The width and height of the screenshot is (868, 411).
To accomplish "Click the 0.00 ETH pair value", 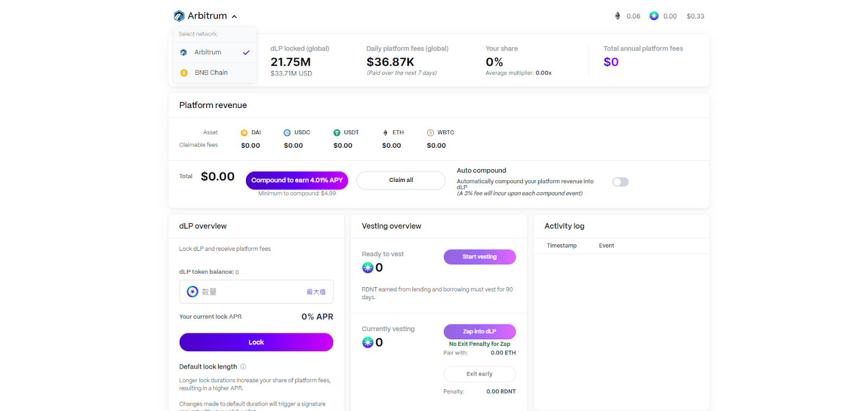I will 503,353.
